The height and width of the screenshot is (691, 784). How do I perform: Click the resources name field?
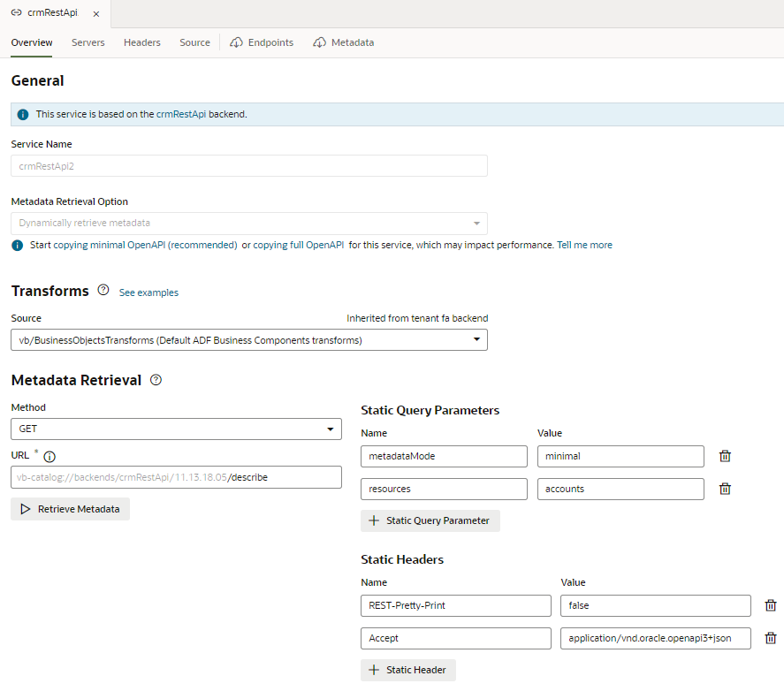(x=444, y=489)
